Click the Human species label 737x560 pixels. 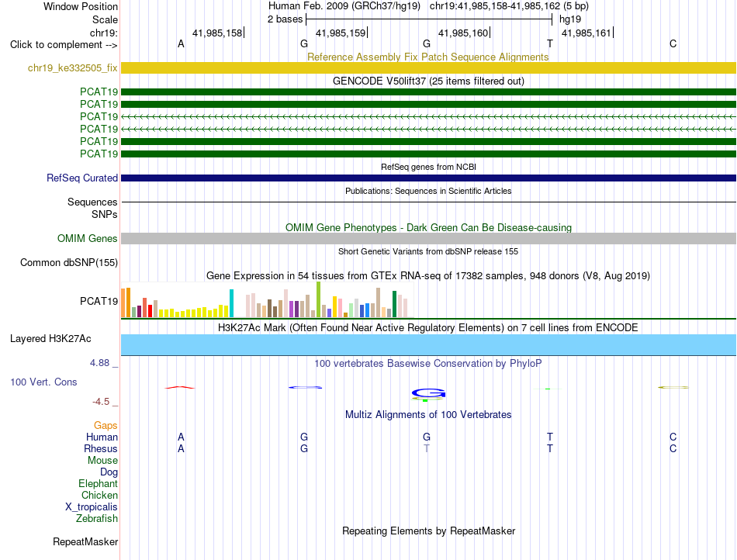pos(102,437)
